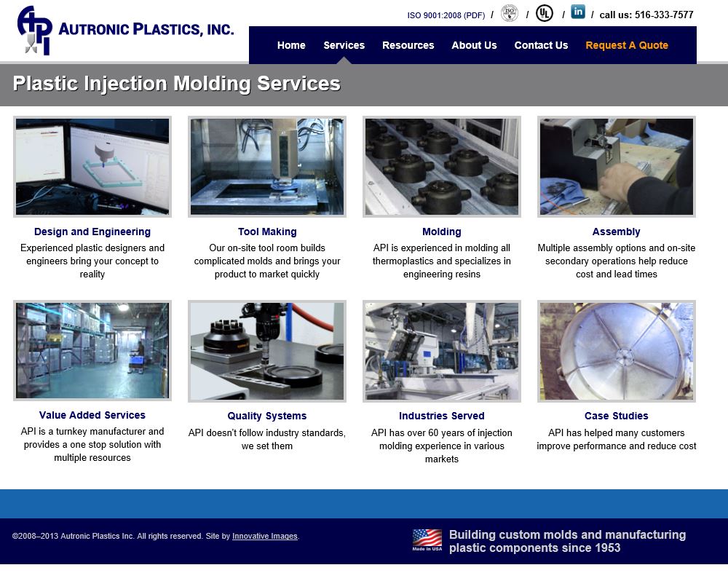Navigate to the Home menu item
This screenshot has height=581, width=728.
(x=291, y=45)
